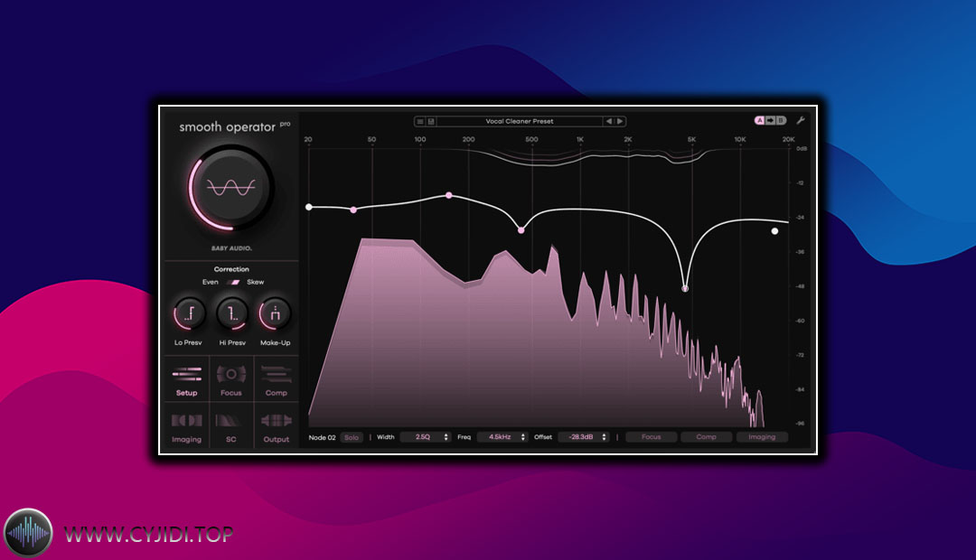Go to next preset arrow
This screenshot has width=976, height=560.
620,121
